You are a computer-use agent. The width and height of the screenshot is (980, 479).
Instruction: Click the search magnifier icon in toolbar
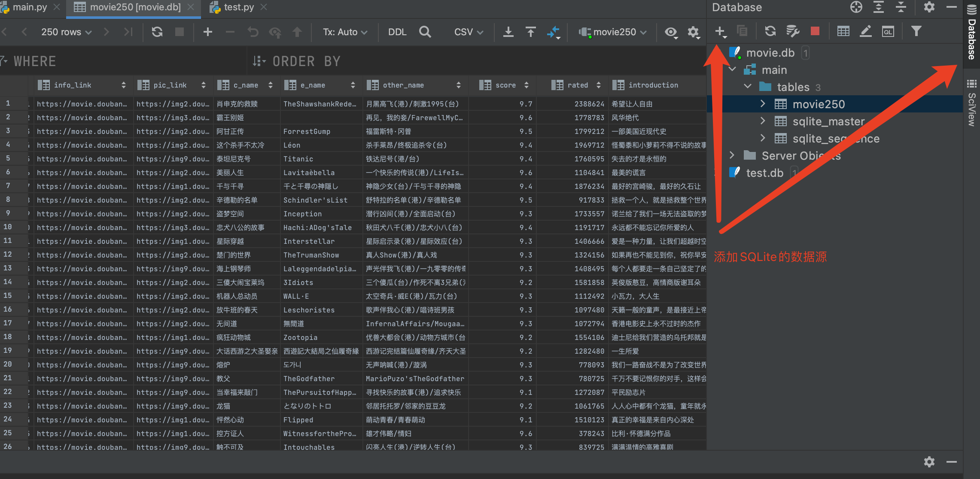pyautogui.click(x=425, y=32)
